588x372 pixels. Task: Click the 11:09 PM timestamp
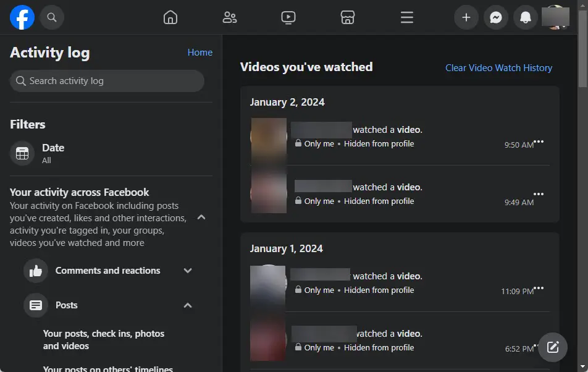[518, 292]
